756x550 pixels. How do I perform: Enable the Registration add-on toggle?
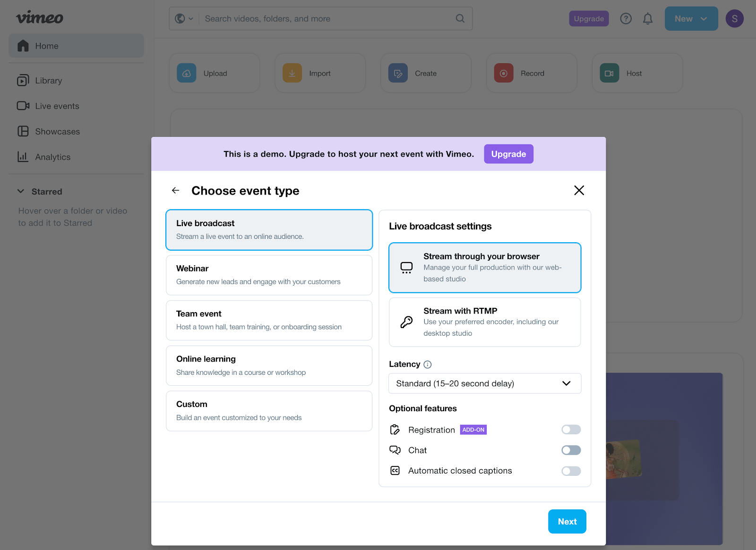(571, 429)
